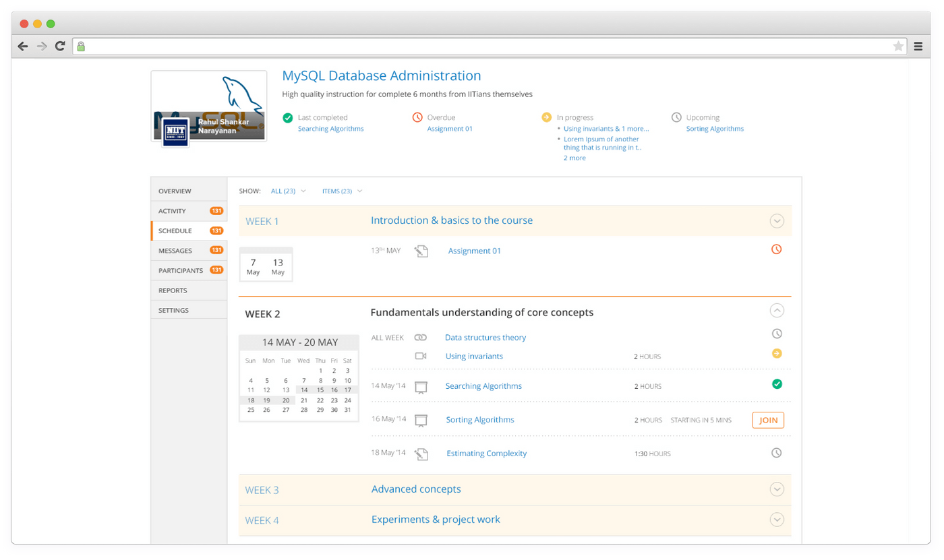Image resolution: width=944 pixels, height=560 pixels.
Task: Expand Week 3 Advanced concepts chevron
Action: [777, 490]
